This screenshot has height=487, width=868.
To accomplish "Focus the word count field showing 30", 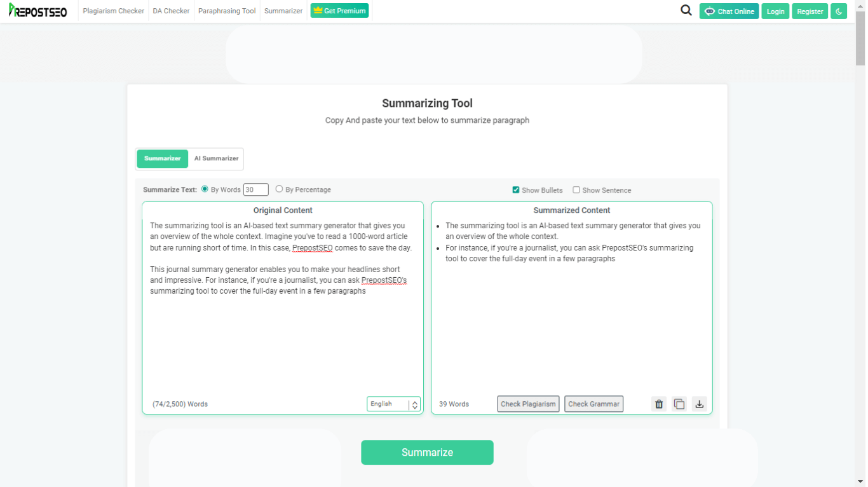I will tap(256, 189).
